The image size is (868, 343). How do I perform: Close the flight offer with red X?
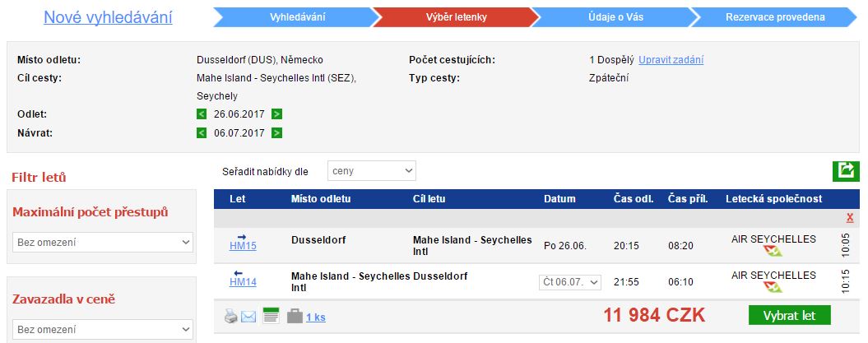point(850,218)
